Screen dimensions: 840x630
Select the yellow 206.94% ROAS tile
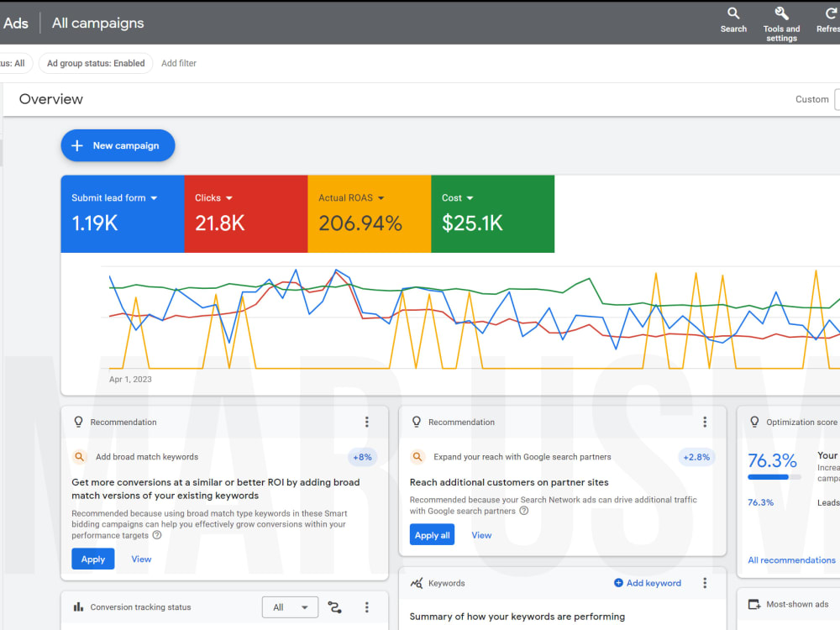pyautogui.click(x=369, y=213)
